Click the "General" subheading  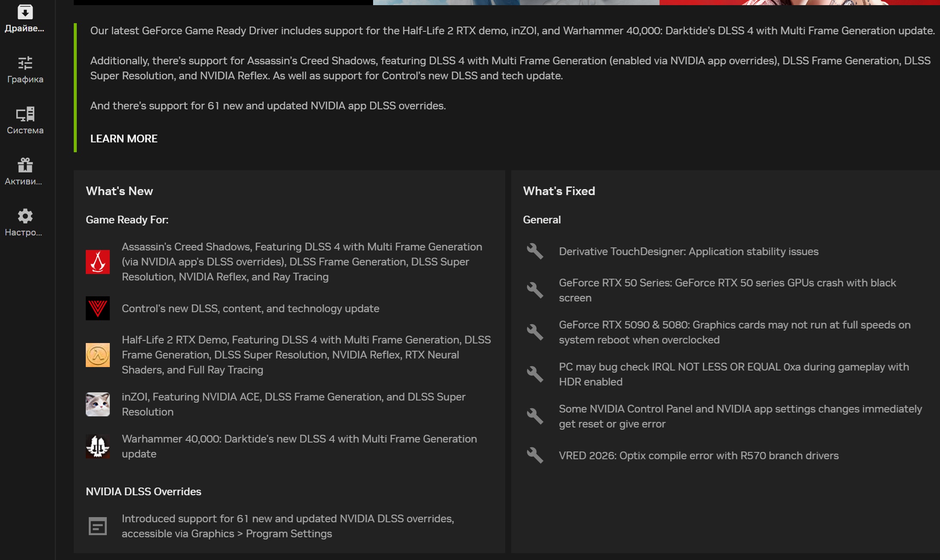click(x=542, y=220)
